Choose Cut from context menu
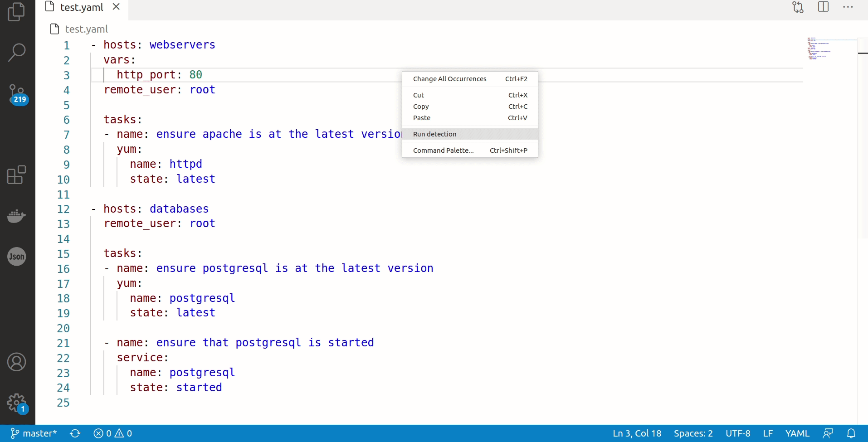The height and width of the screenshot is (442, 868). [470, 95]
